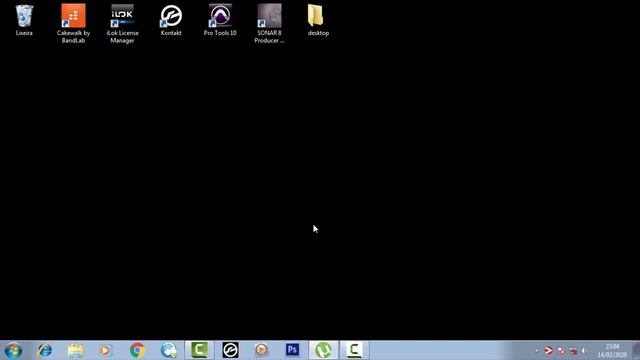Open the Windows Start menu

[13, 351]
